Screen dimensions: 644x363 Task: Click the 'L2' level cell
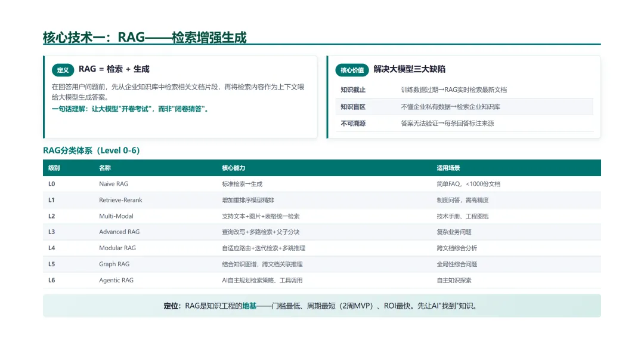51,216
